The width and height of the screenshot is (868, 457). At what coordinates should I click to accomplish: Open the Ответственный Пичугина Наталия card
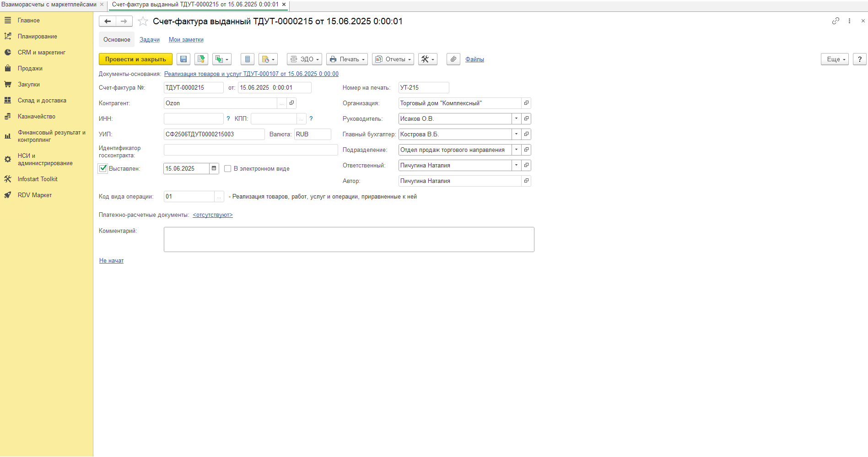[x=526, y=165]
